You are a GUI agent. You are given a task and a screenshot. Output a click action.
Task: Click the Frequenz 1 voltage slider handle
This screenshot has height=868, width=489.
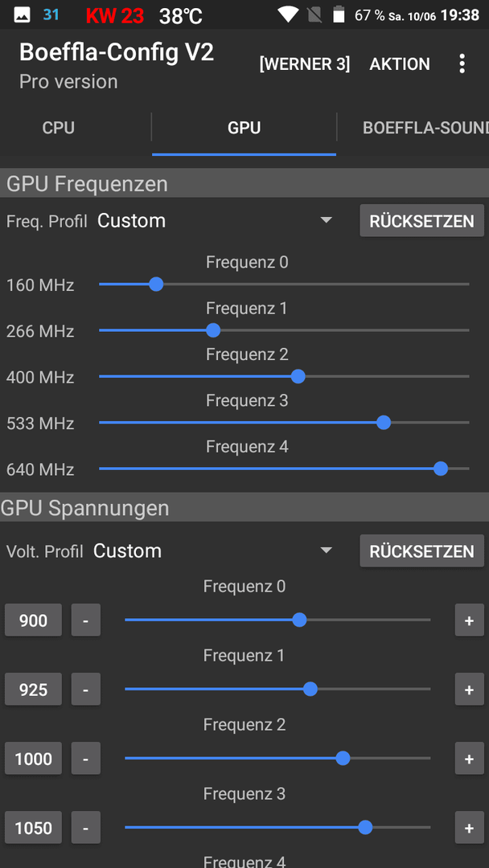pyautogui.click(x=310, y=689)
